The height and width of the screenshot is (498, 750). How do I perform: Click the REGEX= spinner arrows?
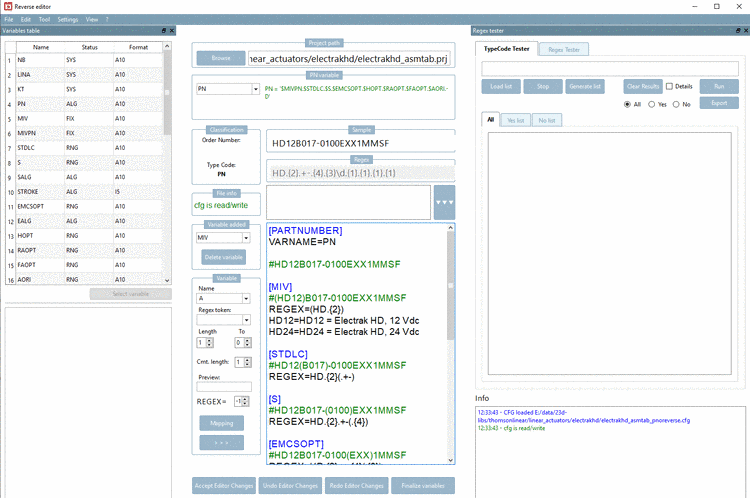click(x=245, y=401)
